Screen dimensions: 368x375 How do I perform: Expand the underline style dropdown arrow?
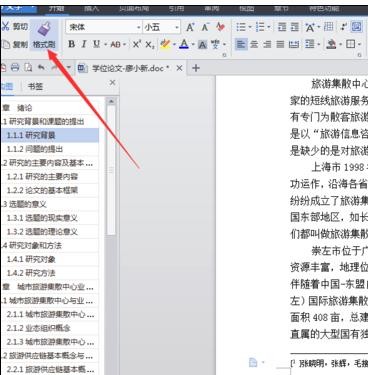click(105, 45)
